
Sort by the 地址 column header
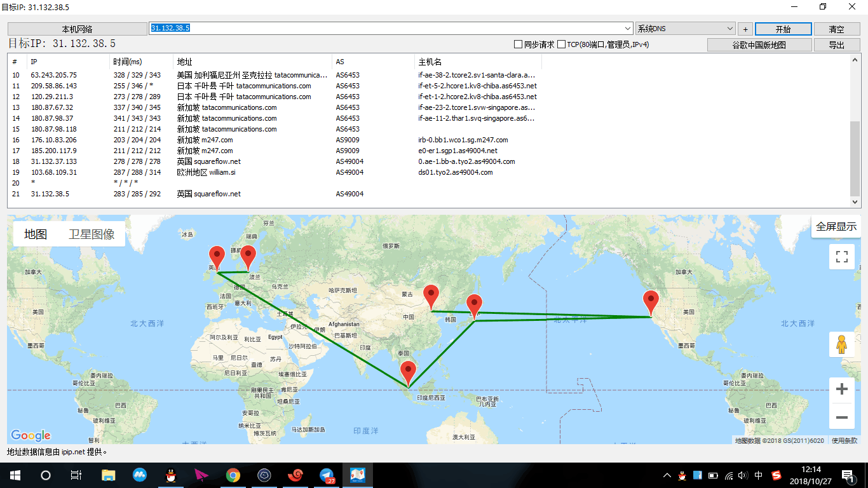[x=253, y=62]
